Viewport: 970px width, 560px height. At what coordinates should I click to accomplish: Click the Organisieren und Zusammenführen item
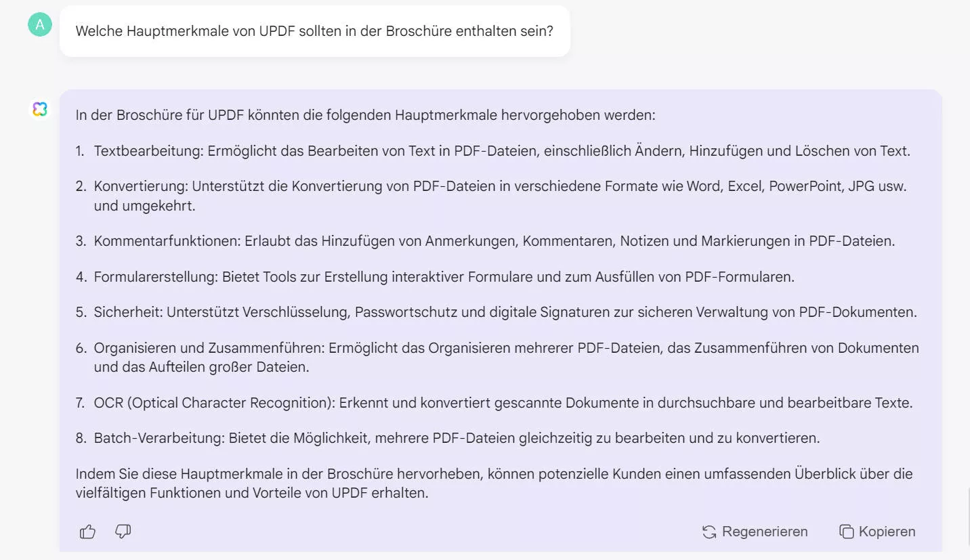(506, 357)
